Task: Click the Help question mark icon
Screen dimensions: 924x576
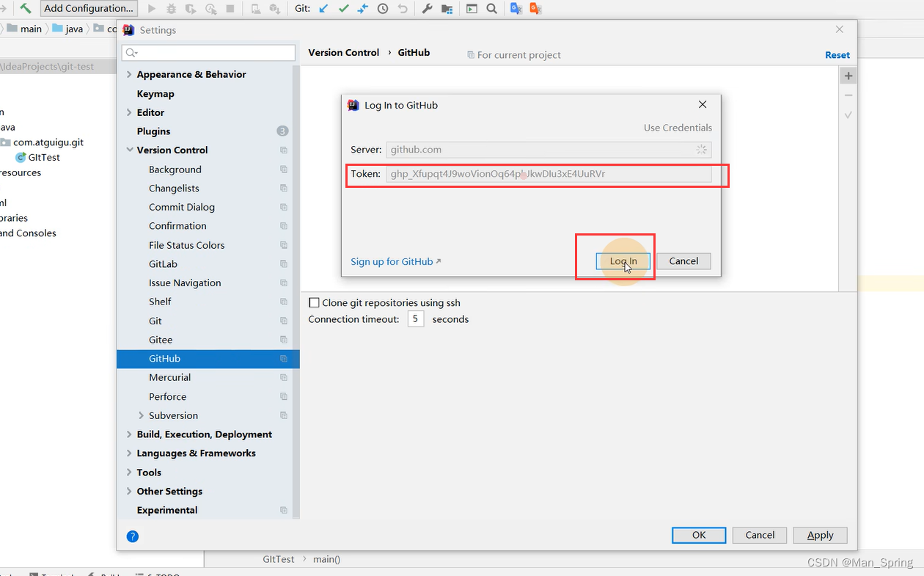Action: point(133,536)
